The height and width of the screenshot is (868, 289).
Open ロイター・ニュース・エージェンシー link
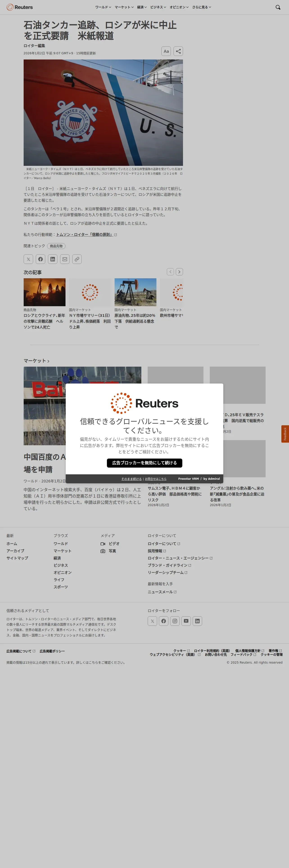(x=180, y=558)
